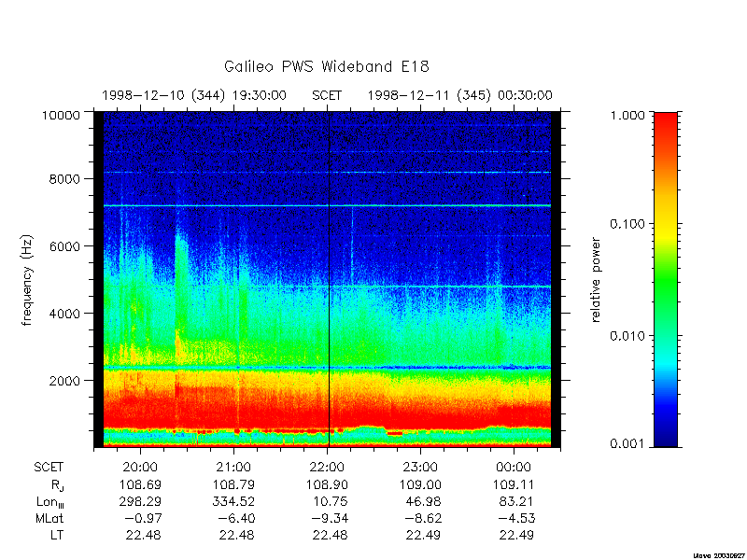Screen dimensions: 747x560
Task: Click the 21:00 time tick label
Action: 233,468
